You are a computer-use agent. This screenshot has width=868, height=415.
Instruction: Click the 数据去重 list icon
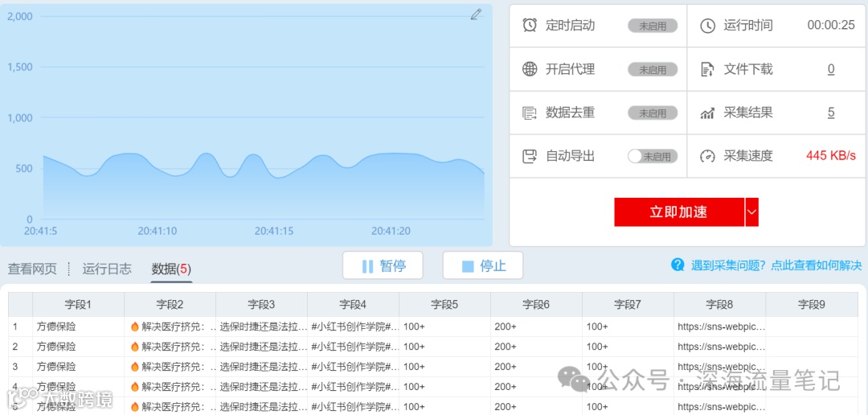click(530, 113)
